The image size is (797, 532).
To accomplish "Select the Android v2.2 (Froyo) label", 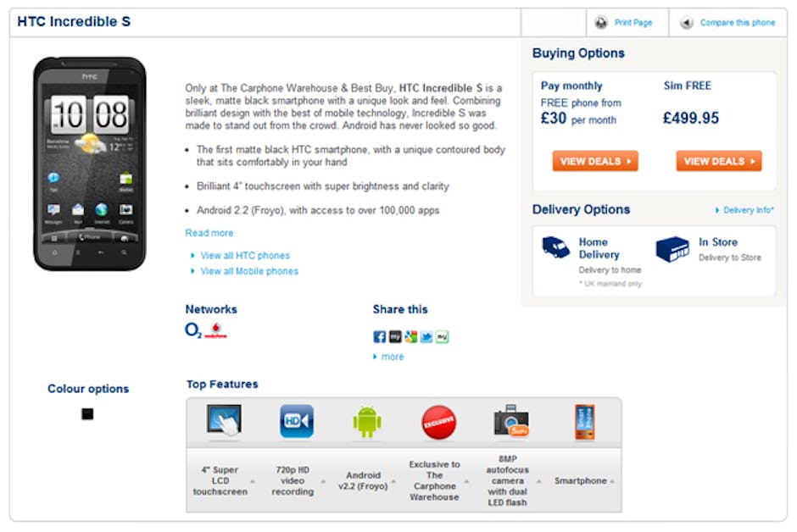I will [x=364, y=480].
